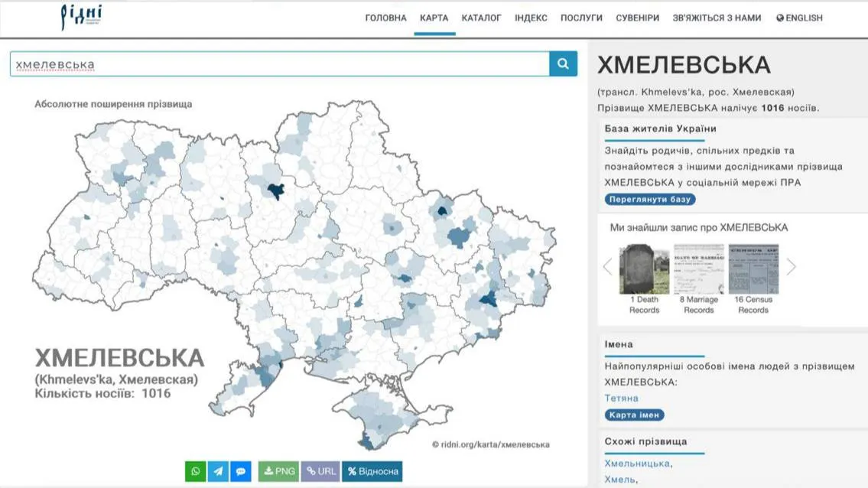
Task: Share the map via Telegram icon
Action: tap(218, 471)
